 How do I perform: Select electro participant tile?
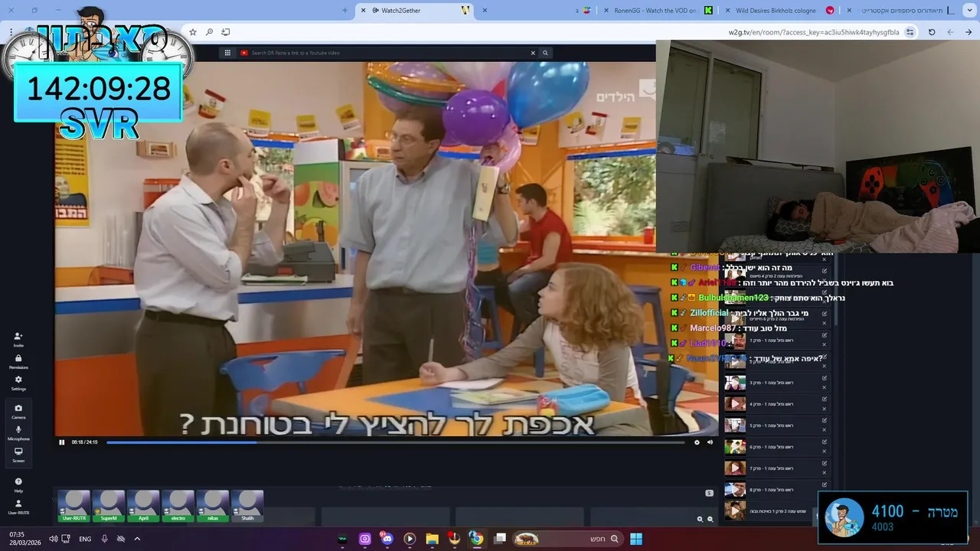tap(178, 506)
